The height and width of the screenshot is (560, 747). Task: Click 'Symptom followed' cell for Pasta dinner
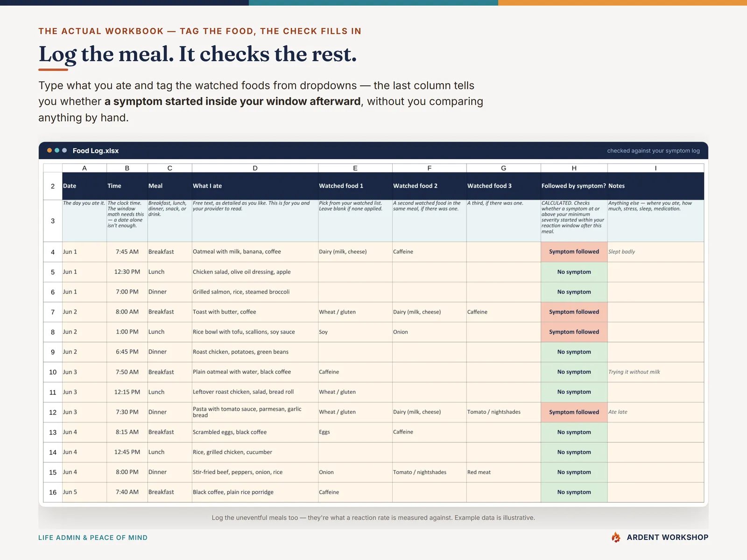(574, 413)
